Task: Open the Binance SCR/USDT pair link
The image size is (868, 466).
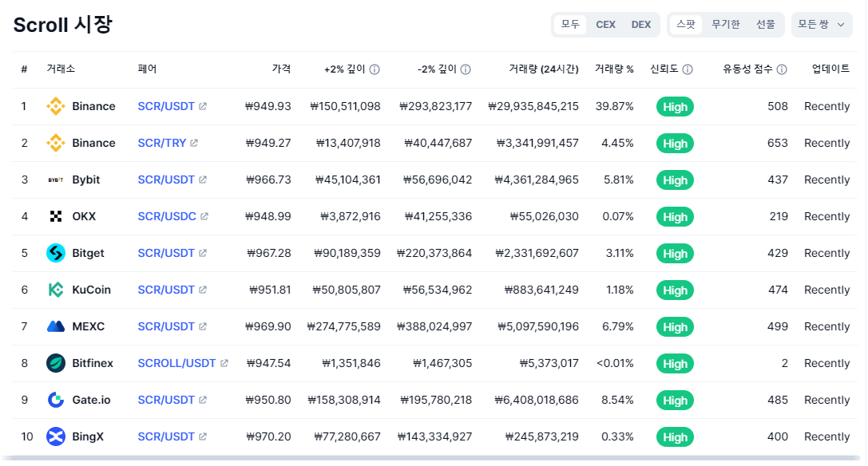Action: (166, 106)
